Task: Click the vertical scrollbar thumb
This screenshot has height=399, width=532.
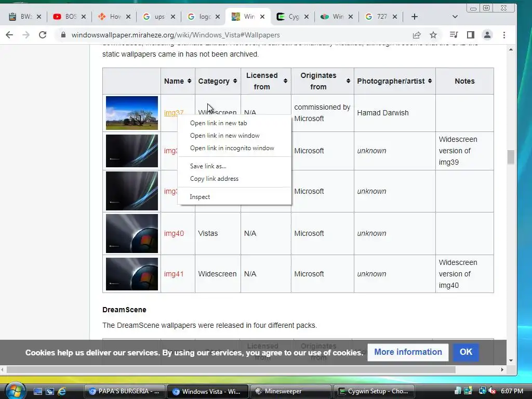Action: [x=511, y=157]
